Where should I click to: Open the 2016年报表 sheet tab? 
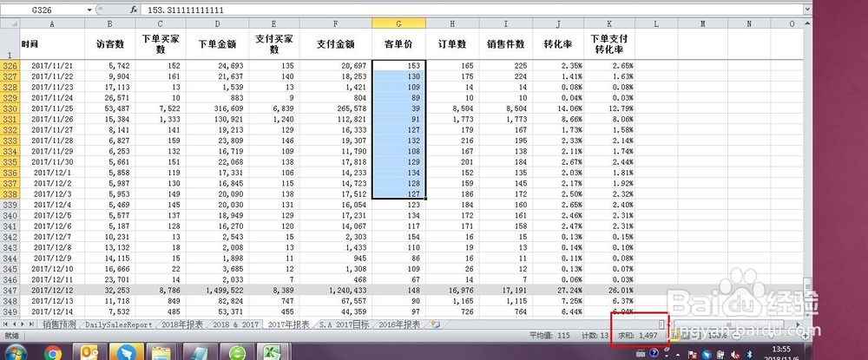pos(399,324)
